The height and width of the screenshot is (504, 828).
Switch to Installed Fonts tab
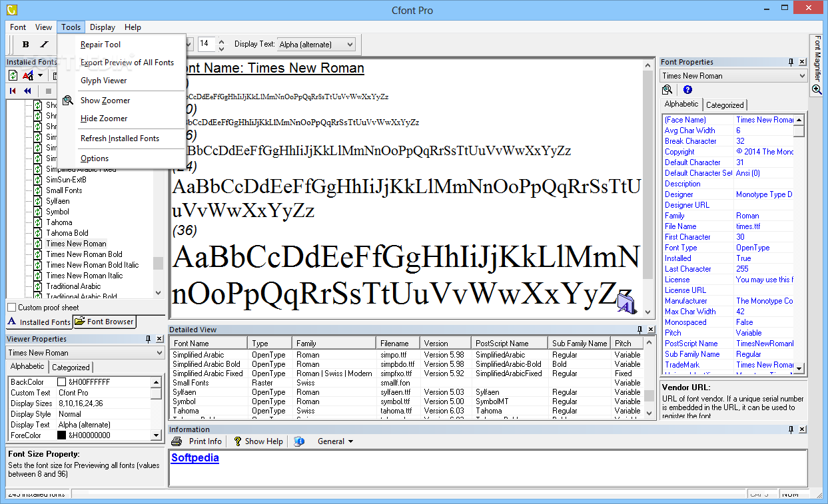point(39,322)
